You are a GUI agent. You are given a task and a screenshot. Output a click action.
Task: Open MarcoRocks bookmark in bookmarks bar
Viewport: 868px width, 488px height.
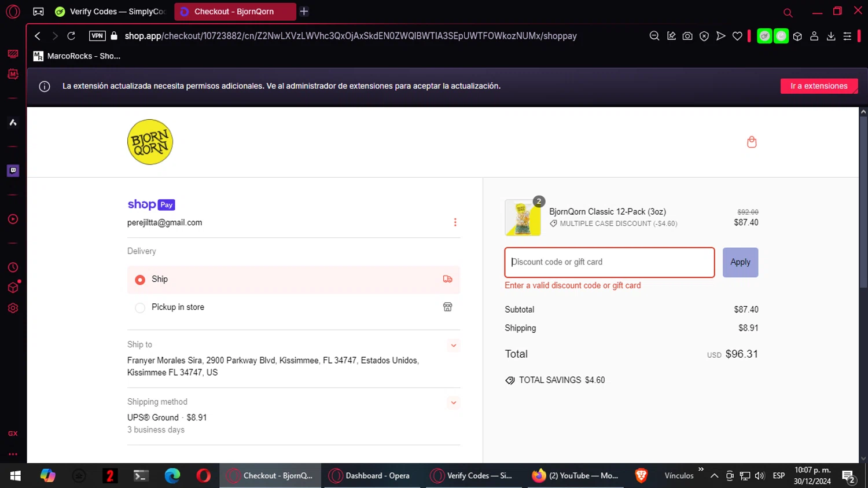point(77,56)
